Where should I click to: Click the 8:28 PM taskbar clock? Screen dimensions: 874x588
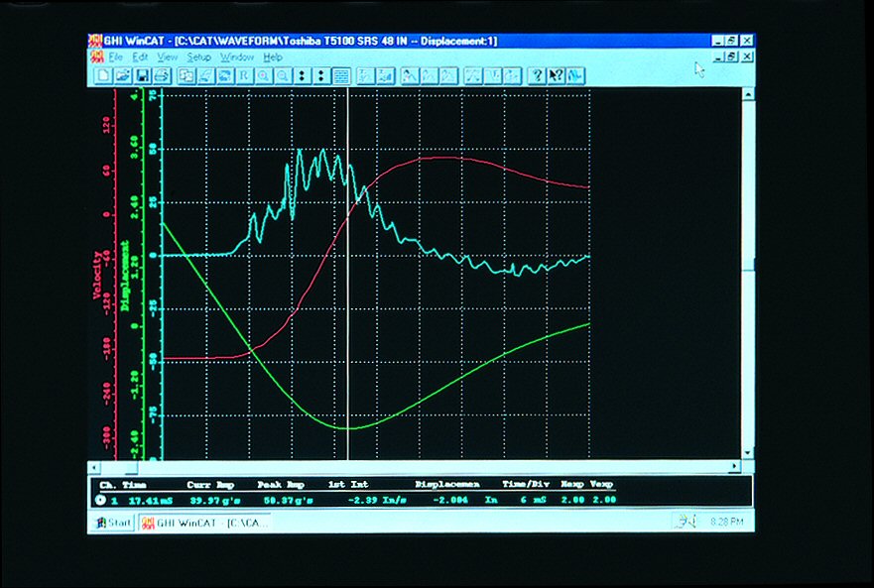tap(727, 522)
